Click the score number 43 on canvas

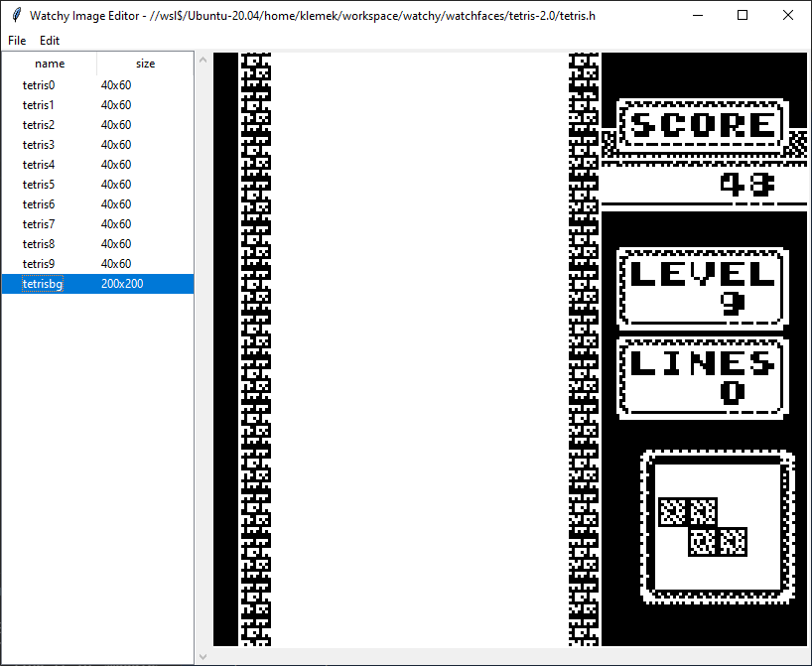pyautogui.click(x=747, y=185)
